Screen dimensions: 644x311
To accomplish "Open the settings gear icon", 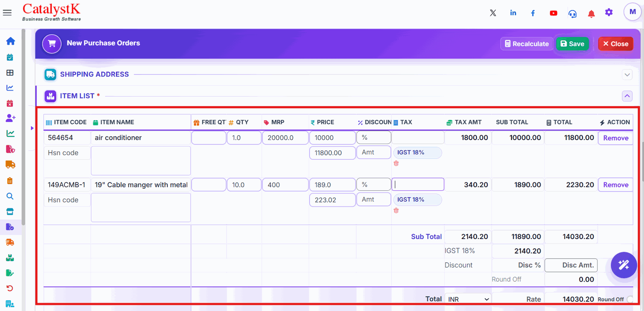I will click(609, 12).
